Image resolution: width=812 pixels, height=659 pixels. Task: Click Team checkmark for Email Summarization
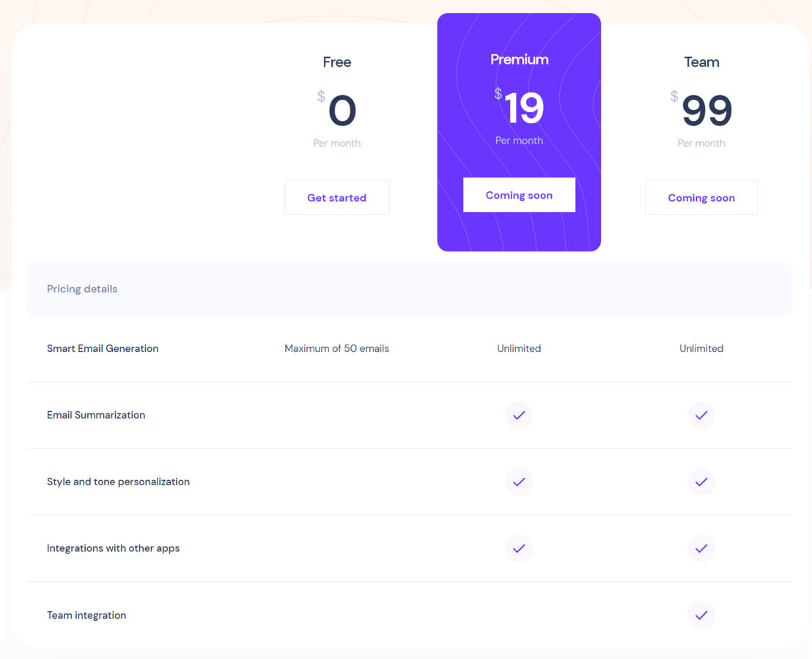[x=701, y=415]
